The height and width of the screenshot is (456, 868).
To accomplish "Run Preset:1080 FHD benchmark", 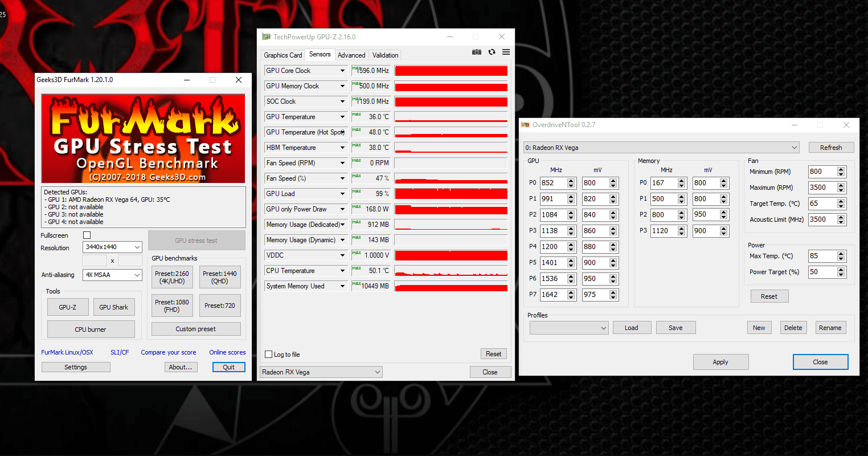I will click(172, 306).
